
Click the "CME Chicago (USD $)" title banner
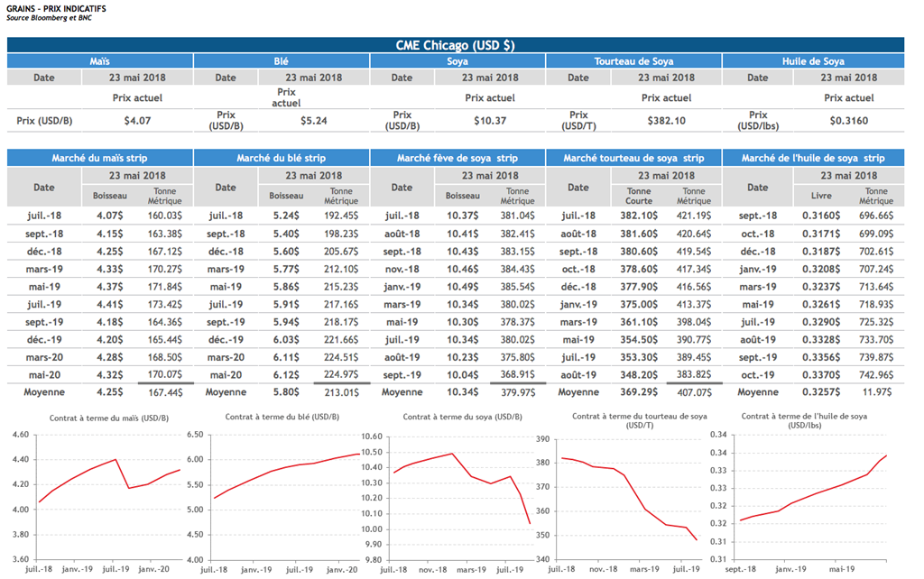455,45
